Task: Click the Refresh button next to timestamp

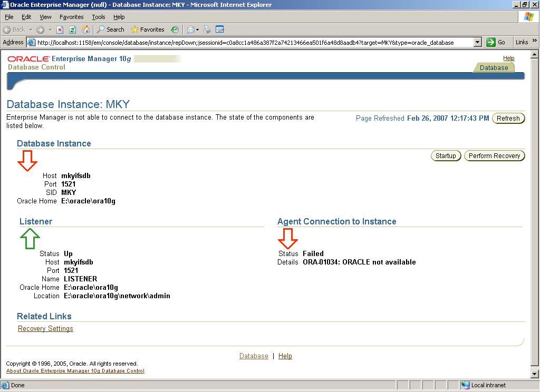Action: pyautogui.click(x=508, y=118)
